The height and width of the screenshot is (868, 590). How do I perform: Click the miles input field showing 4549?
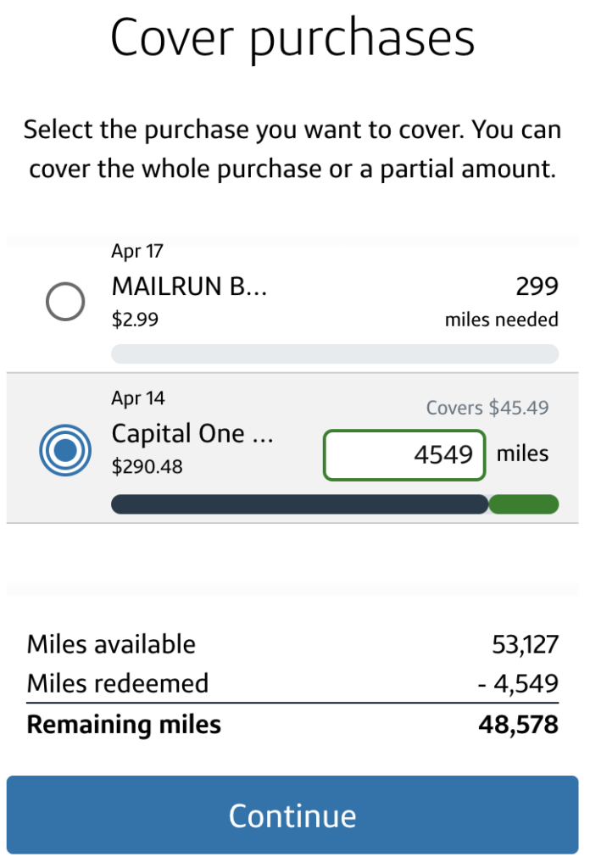pyautogui.click(x=404, y=455)
